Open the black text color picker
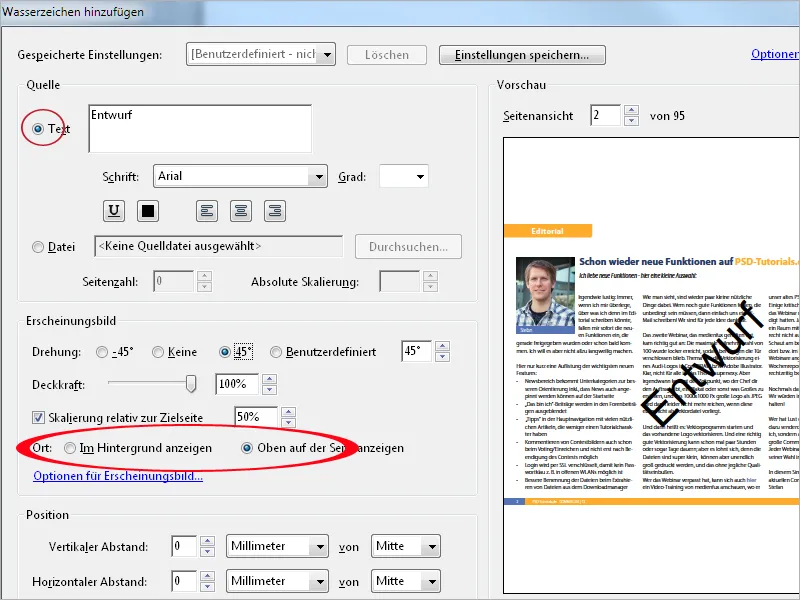Viewport: 800px width, 600px height. pyautogui.click(x=148, y=211)
